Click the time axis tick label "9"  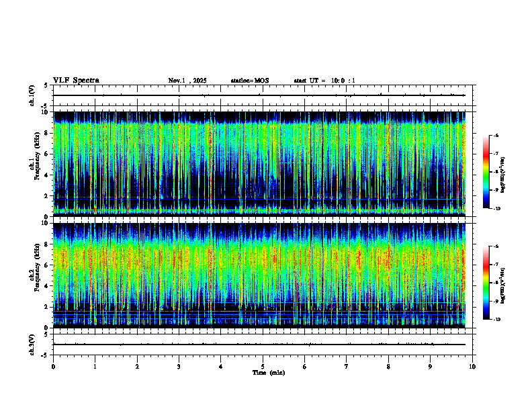tap(430, 367)
